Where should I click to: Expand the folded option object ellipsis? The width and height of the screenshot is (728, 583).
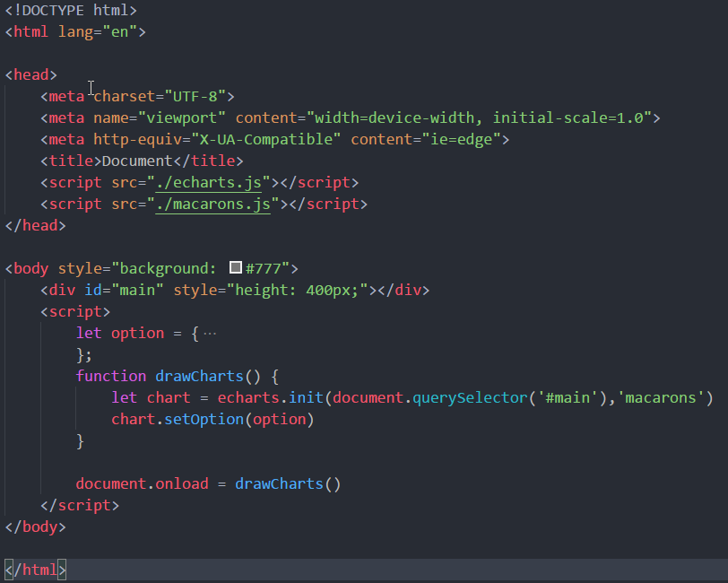tap(210, 334)
